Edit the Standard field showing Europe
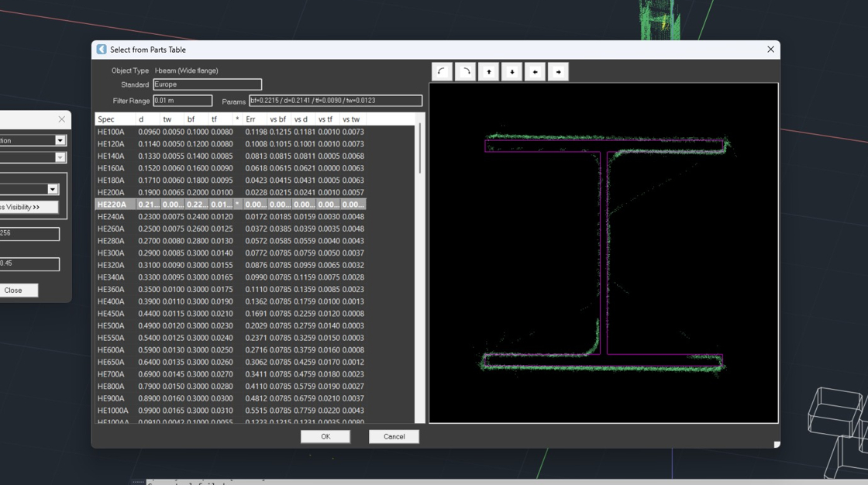Screen dimensions: 868x485 [207, 84]
